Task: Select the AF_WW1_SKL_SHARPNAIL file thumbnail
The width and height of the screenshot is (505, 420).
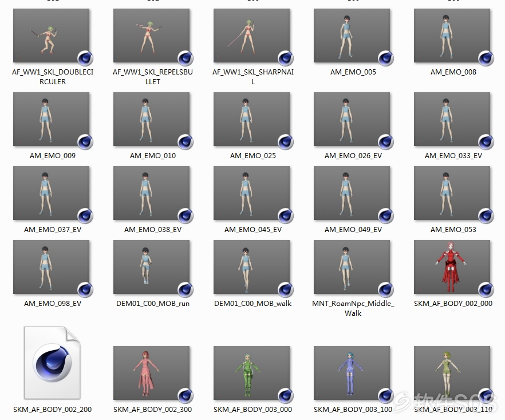Action: 251,36
